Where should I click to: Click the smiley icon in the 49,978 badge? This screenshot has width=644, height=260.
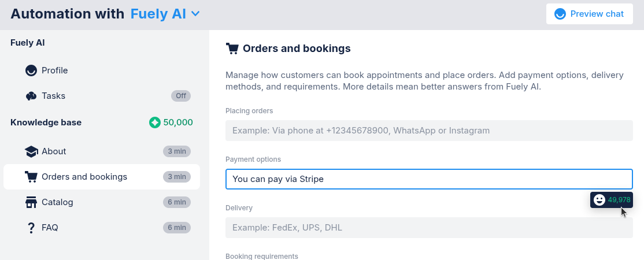point(599,200)
